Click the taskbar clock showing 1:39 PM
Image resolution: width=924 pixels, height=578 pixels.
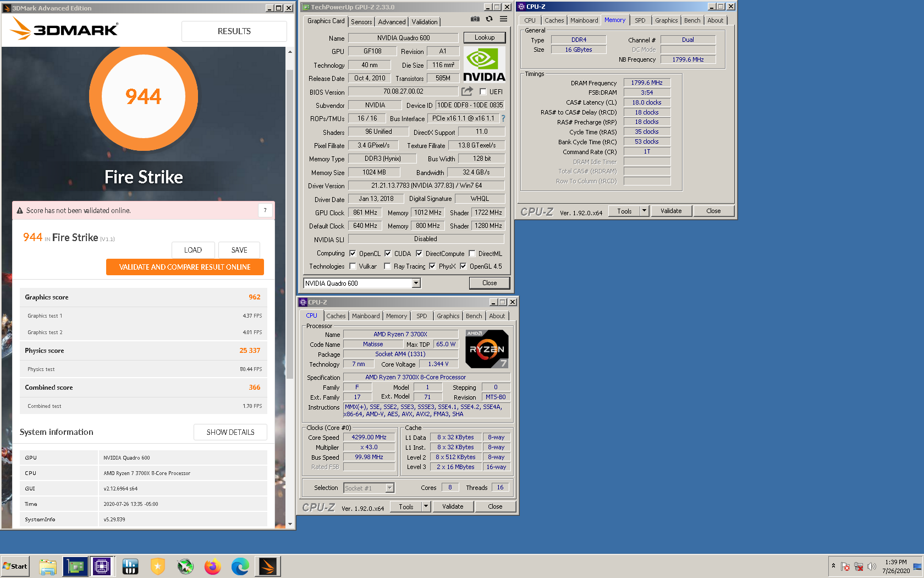(896, 566)
